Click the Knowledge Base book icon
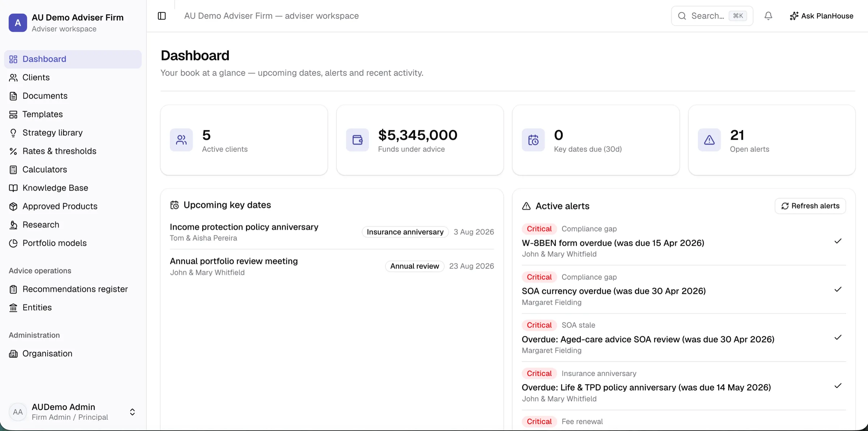Screen dimensions: 868x431 (13, 188)
